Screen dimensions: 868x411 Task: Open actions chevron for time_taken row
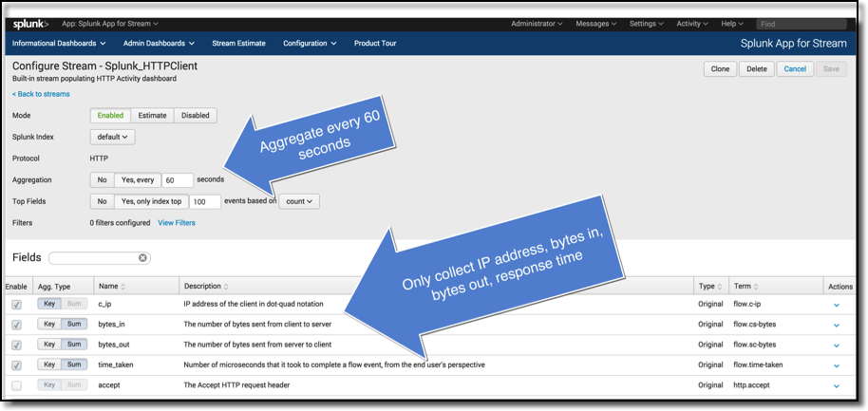(x=836, y=365)
